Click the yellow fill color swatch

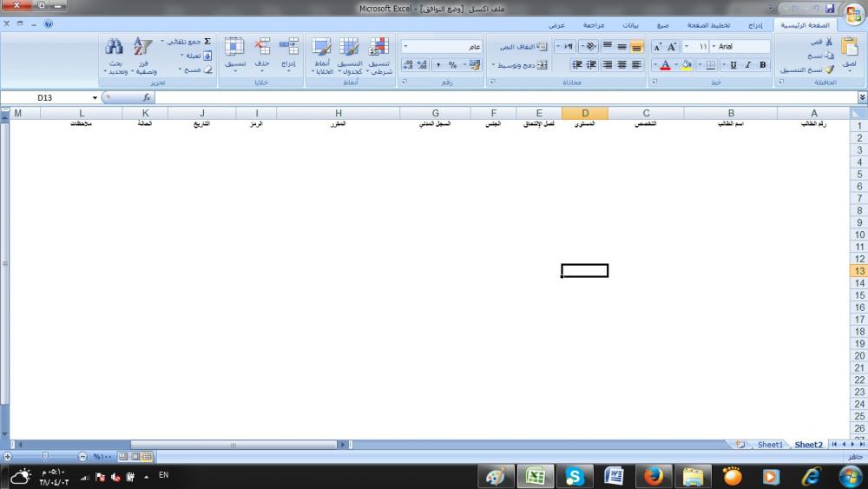[x=686, y=65]
